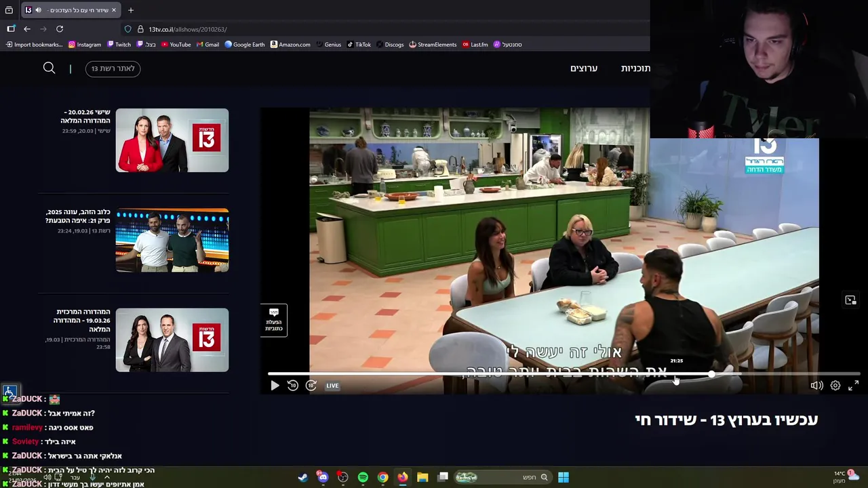The height and width of the screenshot is (488, 868).
Task: Click the Windows Start button
Action: tap(563, 477)
